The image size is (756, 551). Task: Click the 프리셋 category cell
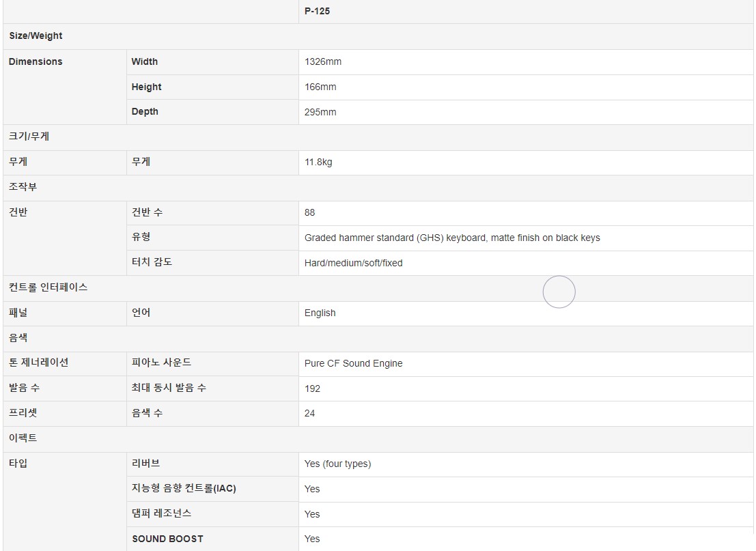tap(65, 414)
